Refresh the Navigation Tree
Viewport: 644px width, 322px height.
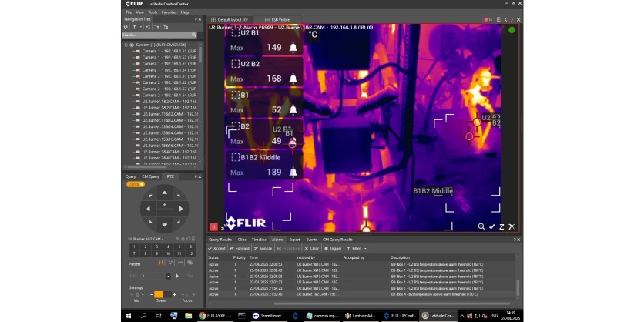tap(126, 27)
